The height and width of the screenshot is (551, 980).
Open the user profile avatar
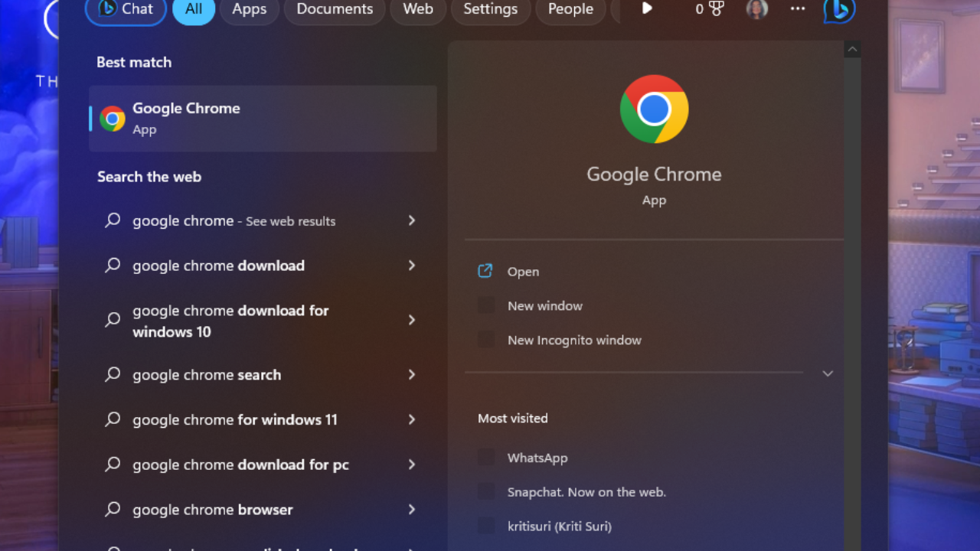[x=757, y=8]
